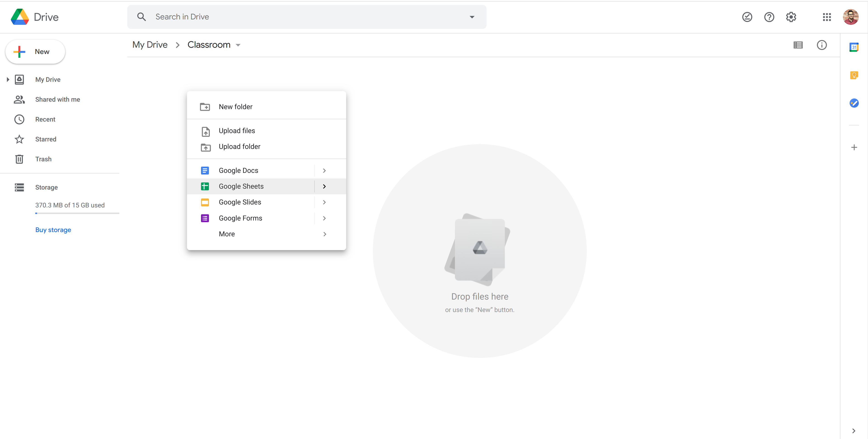Follow the Buy storage link

(x=53, y=230)
